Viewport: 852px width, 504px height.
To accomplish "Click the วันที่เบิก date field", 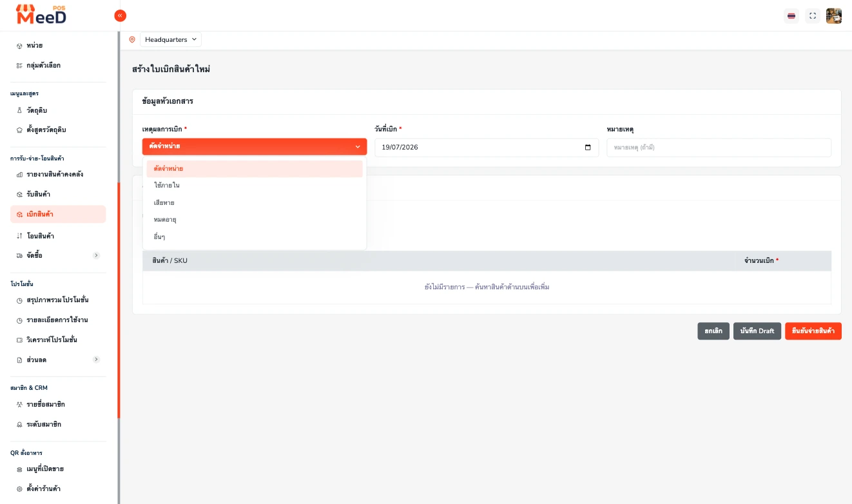I will click(x=487, y=148).
